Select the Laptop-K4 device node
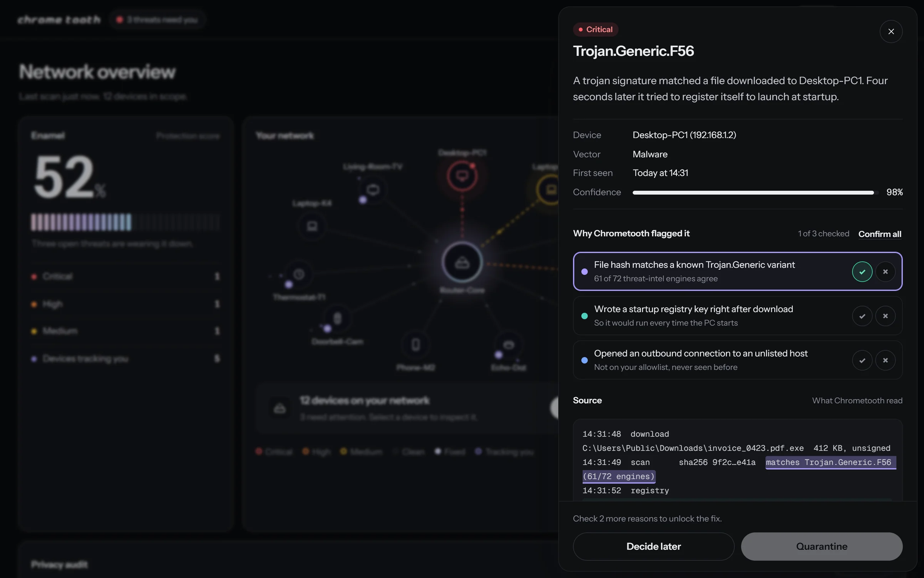The width and height of the screenshot is (924, 578). pos(312,226)
